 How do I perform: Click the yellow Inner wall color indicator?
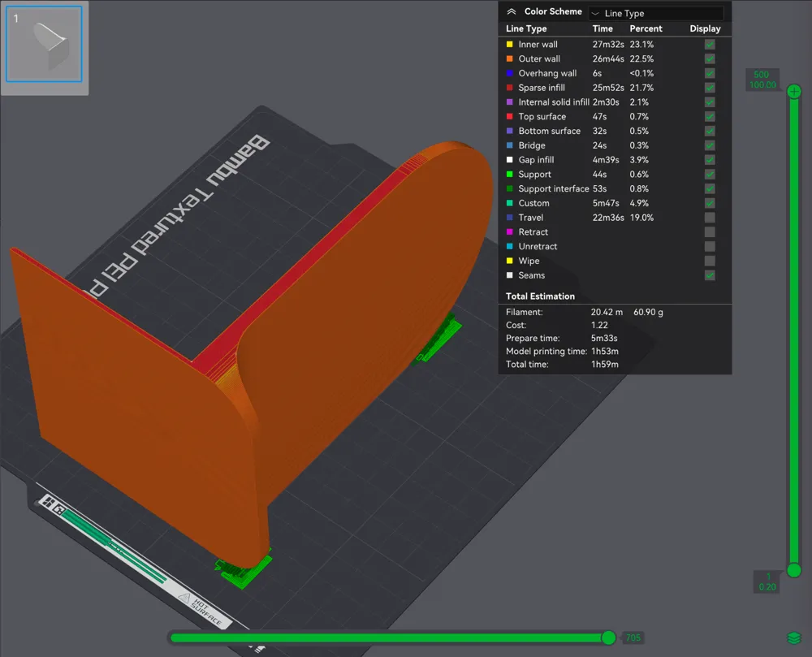509,44
